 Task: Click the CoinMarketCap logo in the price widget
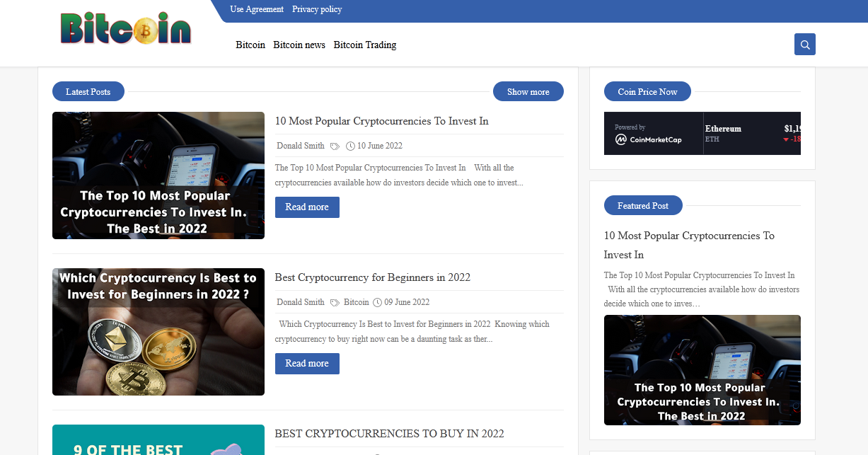pos(649,139)
